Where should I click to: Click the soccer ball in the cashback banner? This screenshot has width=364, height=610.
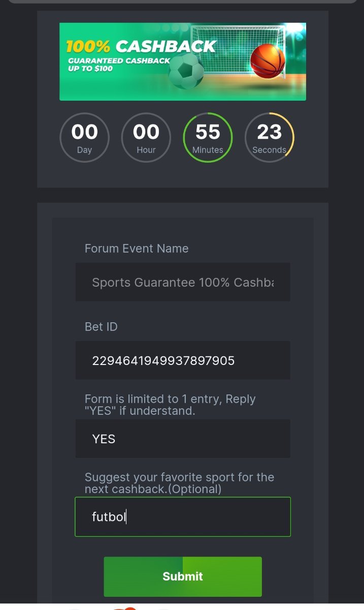pos(186,72)
